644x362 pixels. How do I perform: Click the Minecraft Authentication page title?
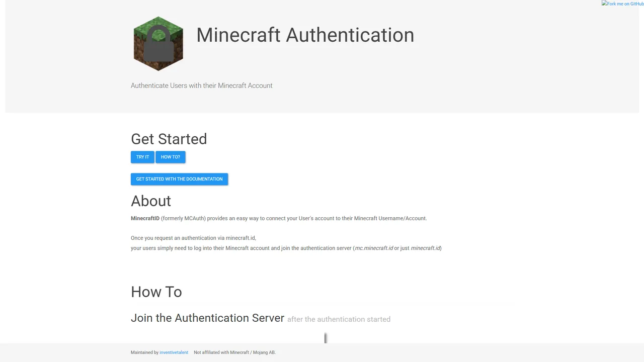pyautogui.click(x=305, y=35)
